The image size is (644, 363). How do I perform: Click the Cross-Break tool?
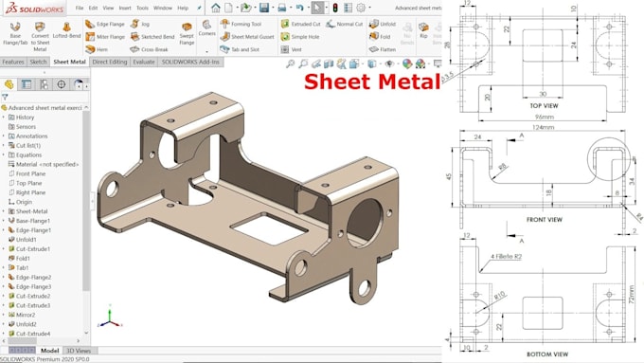pyautogui.click(x=149, y=49)
